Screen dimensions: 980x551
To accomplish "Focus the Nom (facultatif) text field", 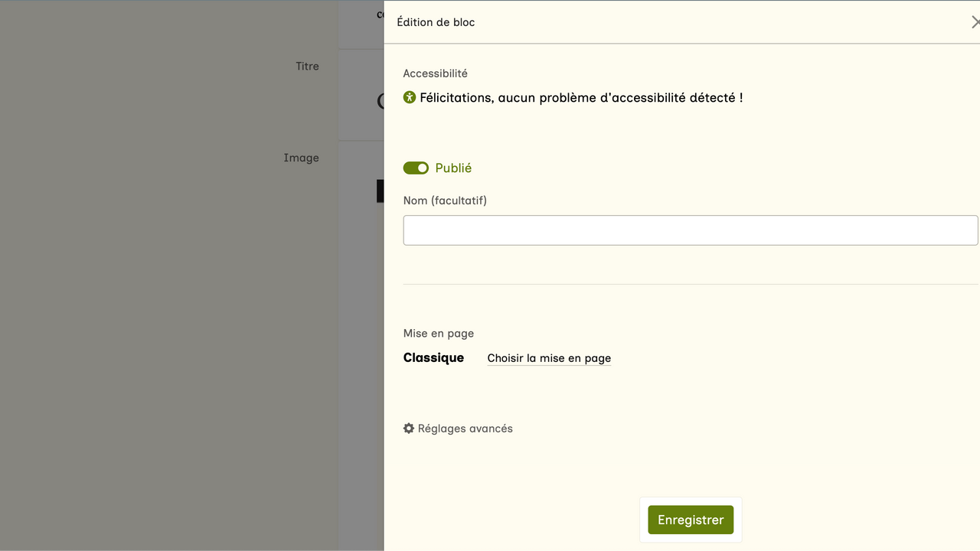I will tap(690, 230).
